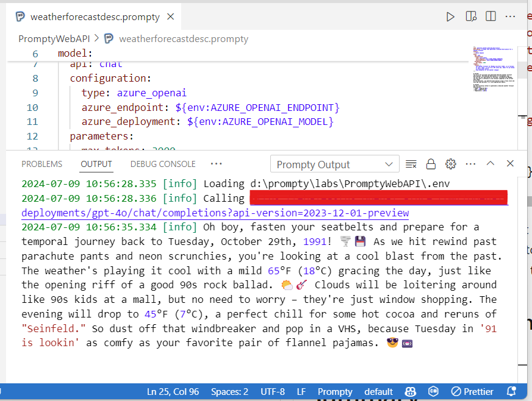Click PromptyWebAPI breadcrumb
Viewport: 532px width, 401px height.
54,39
